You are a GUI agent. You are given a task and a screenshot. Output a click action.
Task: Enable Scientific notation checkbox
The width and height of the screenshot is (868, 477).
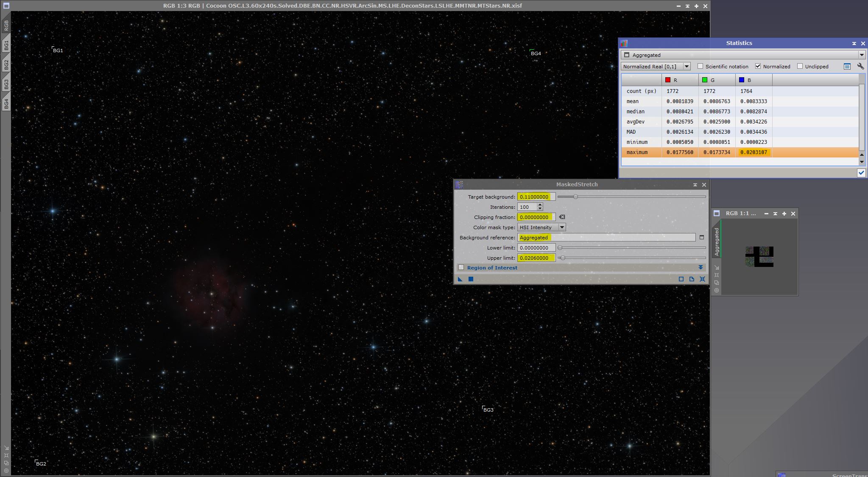click(701, 66)
